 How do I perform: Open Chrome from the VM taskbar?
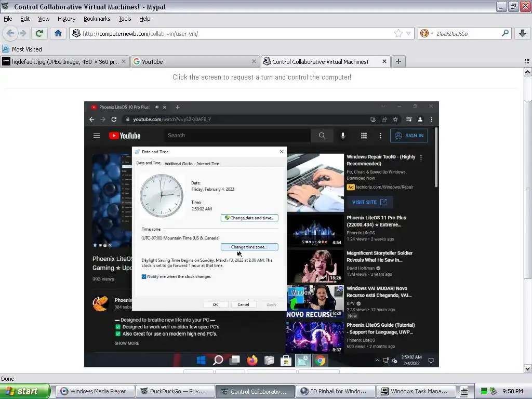(320, 360)
